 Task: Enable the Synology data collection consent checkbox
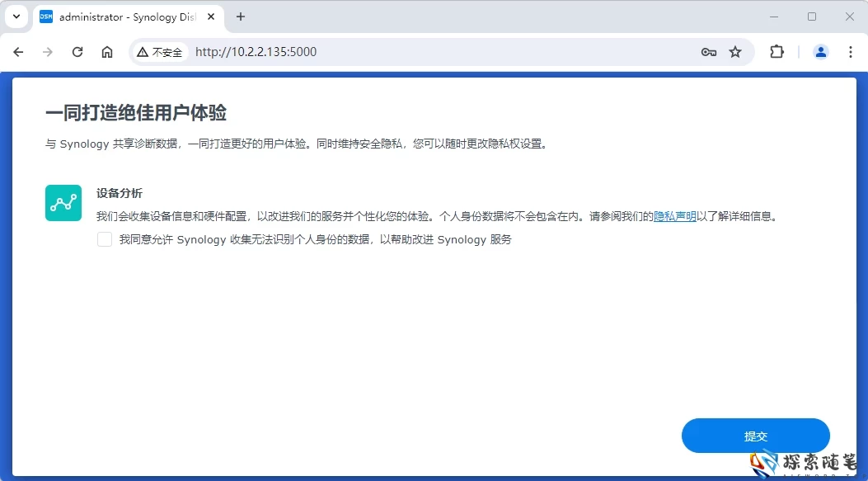click(104, 239)
